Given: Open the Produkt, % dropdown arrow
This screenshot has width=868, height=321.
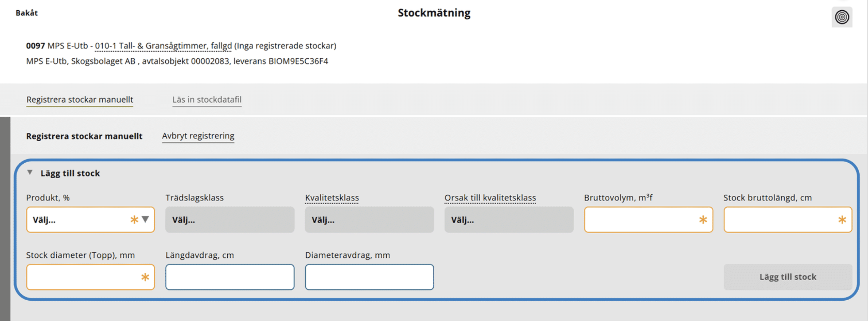Looking at the screenshot, I should [x=145, y=219].
